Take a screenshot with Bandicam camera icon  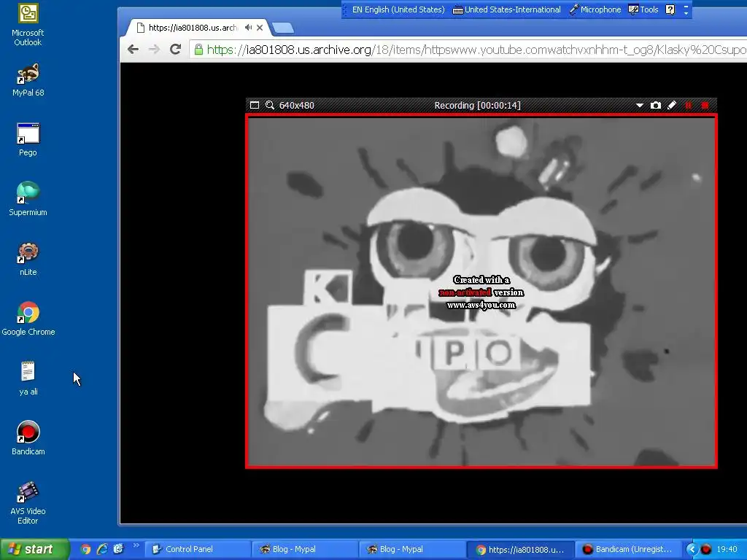656,105
